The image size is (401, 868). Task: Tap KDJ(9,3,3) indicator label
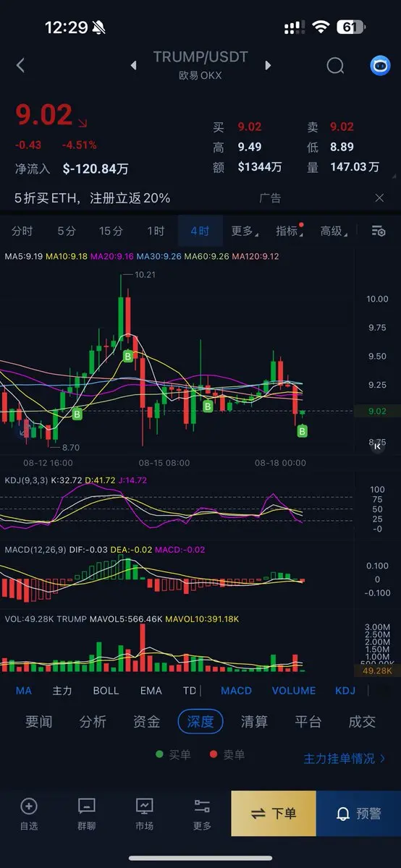[27, 479]
